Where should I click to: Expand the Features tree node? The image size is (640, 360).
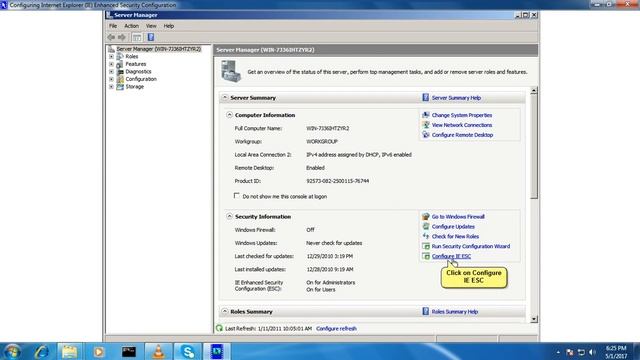(111, 64)
